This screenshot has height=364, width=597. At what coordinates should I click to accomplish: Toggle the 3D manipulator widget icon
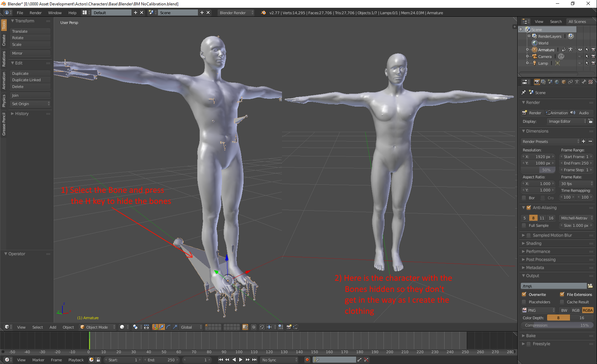[x=155, y=327]
